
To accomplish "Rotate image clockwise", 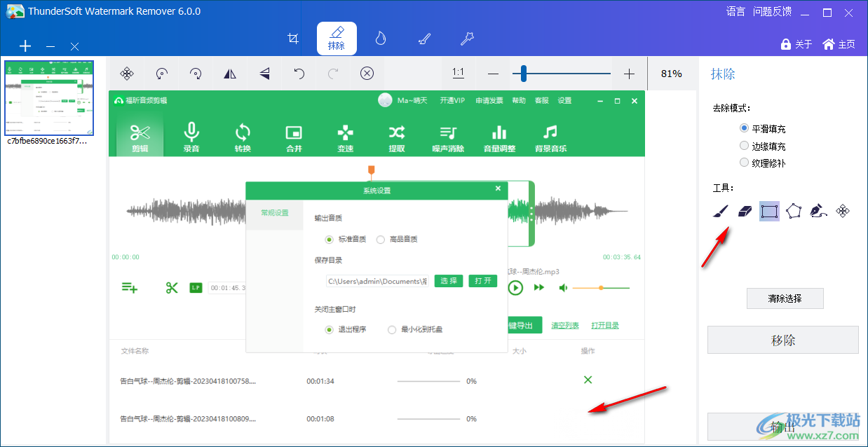I will pos(196,74).
